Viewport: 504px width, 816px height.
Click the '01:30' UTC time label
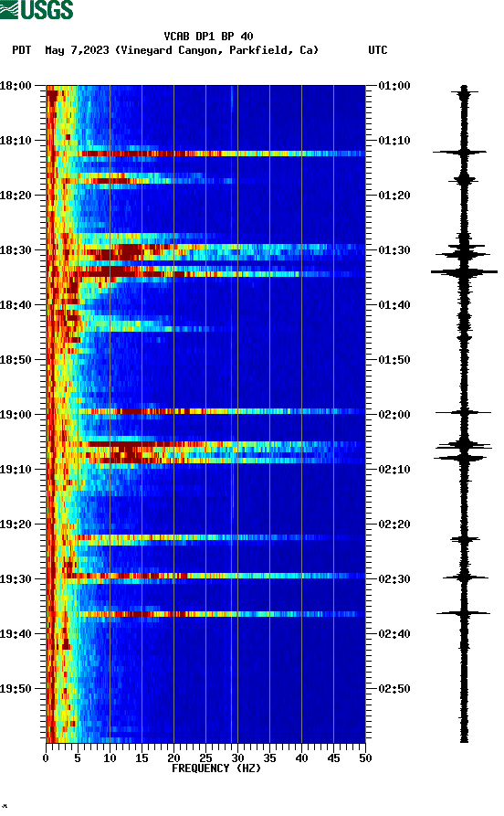pyautogui.click(x=394, y=249)
